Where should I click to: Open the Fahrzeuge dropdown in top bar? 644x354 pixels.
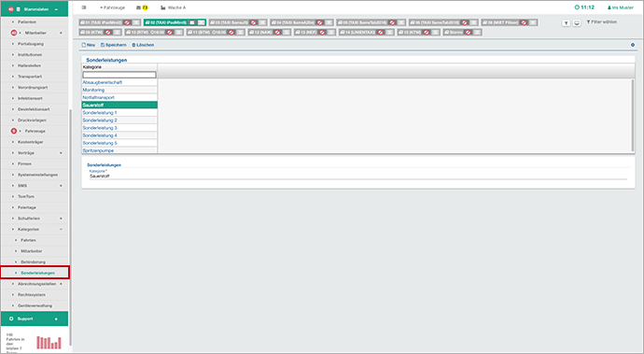pos(112,7)
